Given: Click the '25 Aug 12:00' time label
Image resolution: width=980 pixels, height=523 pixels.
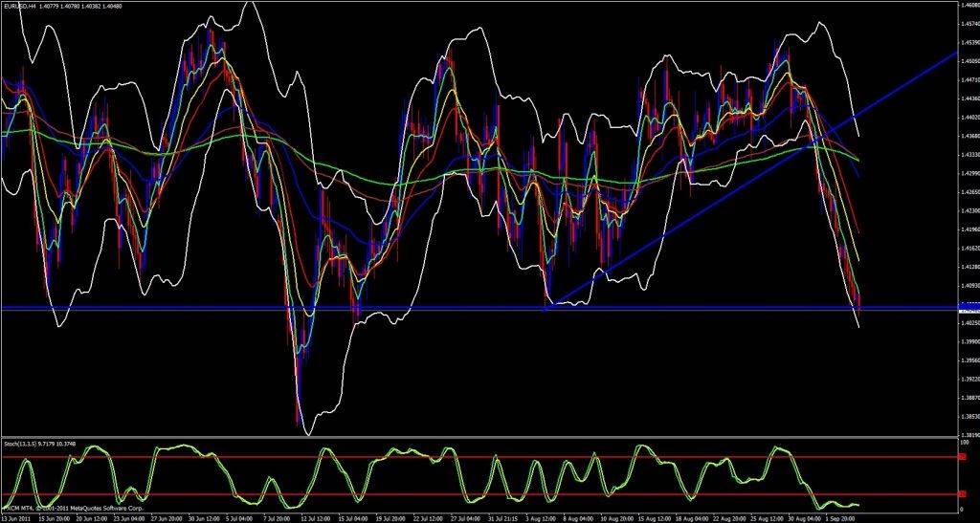Looking at the screenshot, I should coord(768,518).
